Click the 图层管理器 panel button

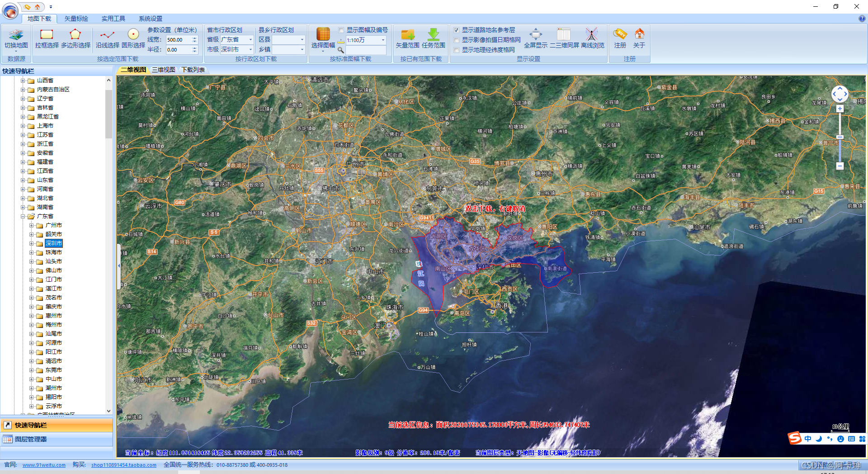[x=57, y=439]
